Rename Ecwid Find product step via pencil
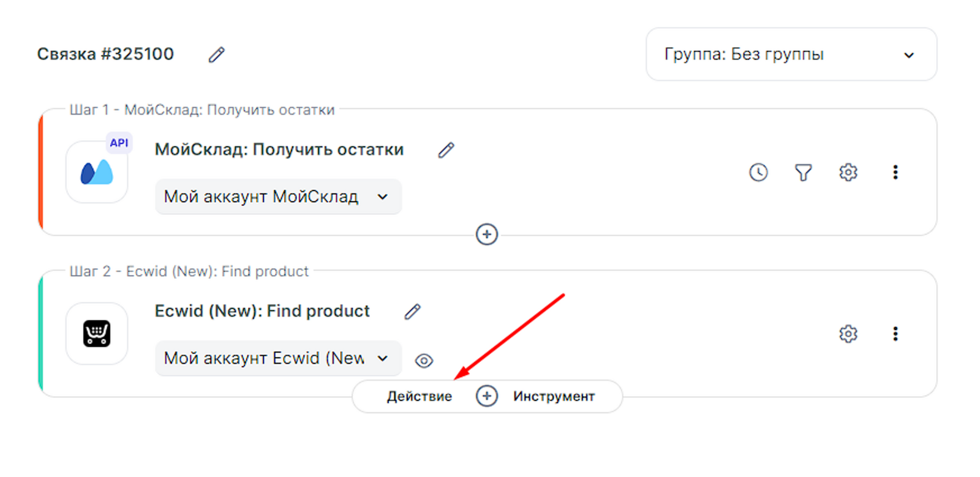 tap(412, 312)
